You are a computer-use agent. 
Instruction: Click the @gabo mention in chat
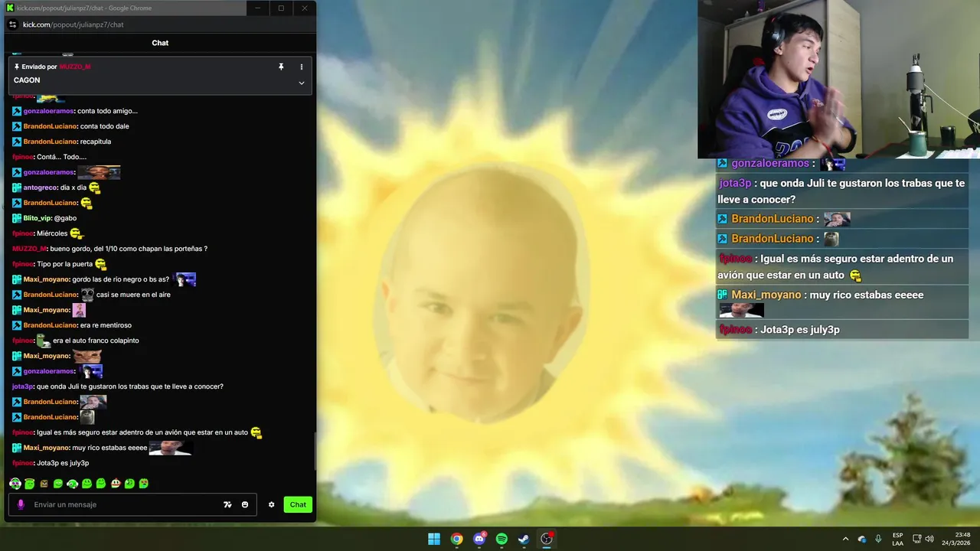coord(66,218)
